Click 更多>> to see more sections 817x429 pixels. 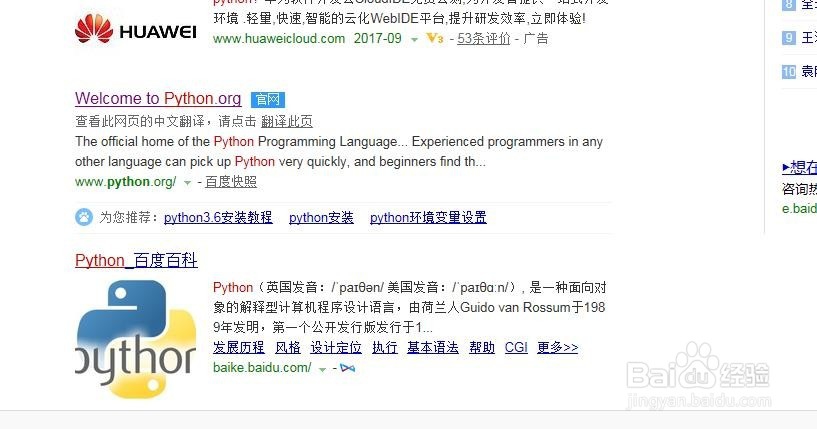[x=558, y=347]
